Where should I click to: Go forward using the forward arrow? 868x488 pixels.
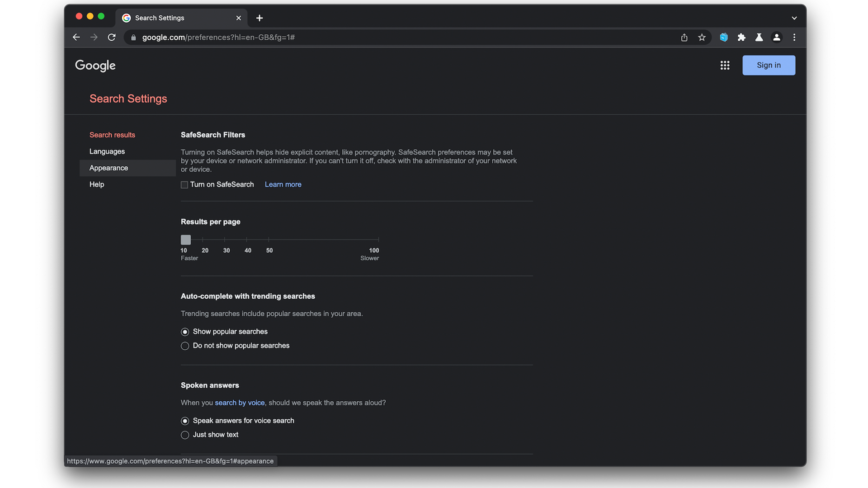point(94,38)
